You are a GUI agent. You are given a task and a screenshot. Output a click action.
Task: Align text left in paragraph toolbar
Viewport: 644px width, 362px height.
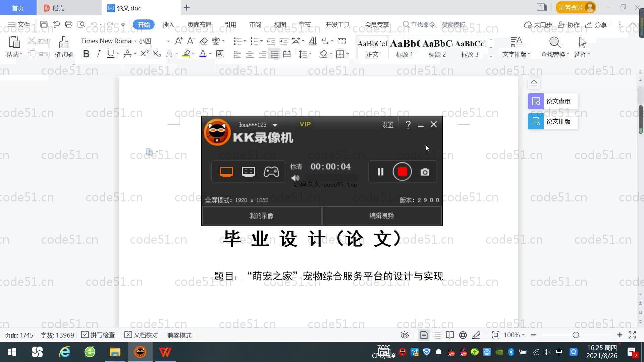tap(237, 54)
